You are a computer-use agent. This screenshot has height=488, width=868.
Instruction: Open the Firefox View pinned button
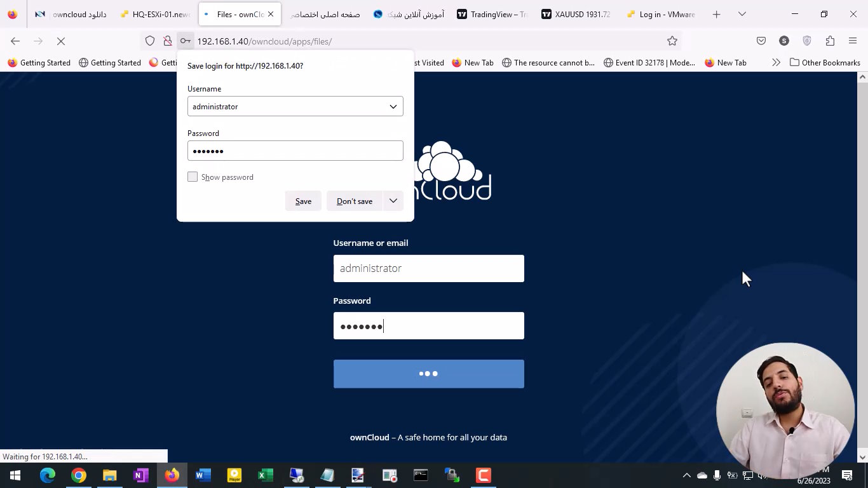coord(13,14)
